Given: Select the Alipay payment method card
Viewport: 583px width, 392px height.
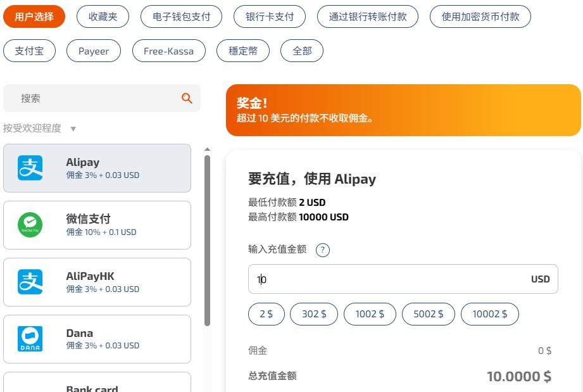Looking at the screenshot, I should pos(97,168).
